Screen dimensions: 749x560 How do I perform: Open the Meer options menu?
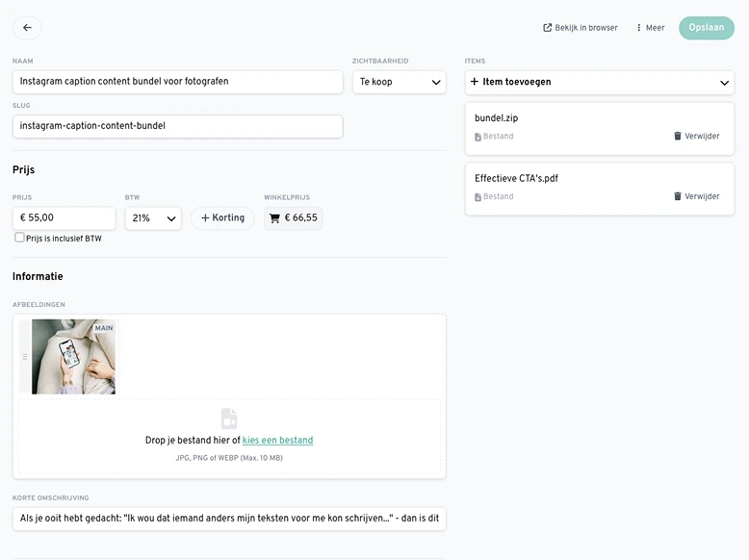pyautogui.click(x=650, y=28)
